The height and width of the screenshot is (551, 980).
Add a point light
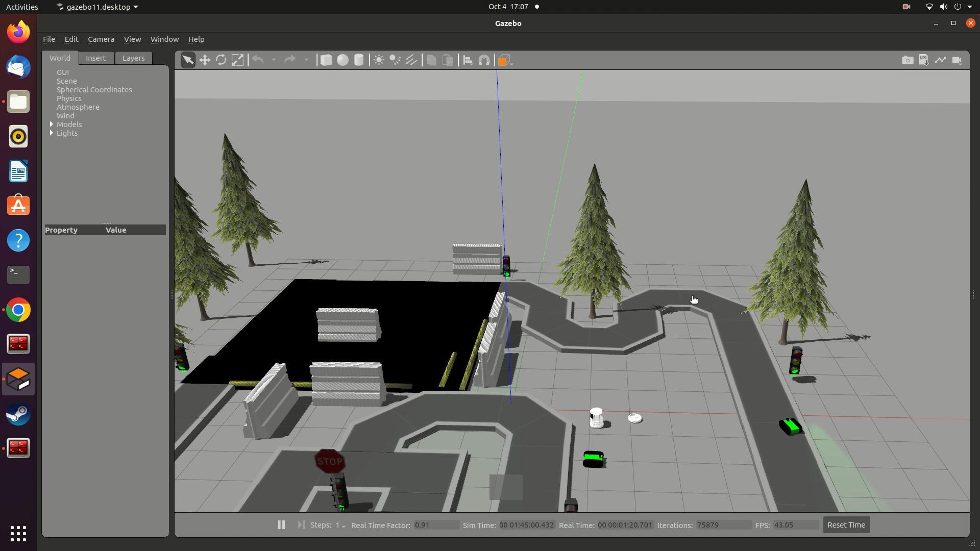tap(379, 60)
